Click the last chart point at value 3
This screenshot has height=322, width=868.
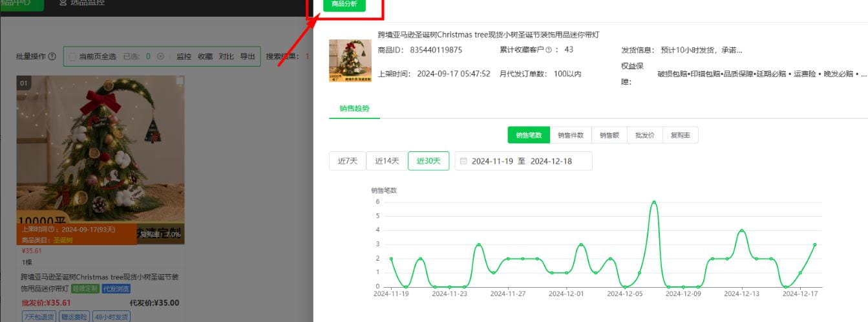tap(815, 244)
